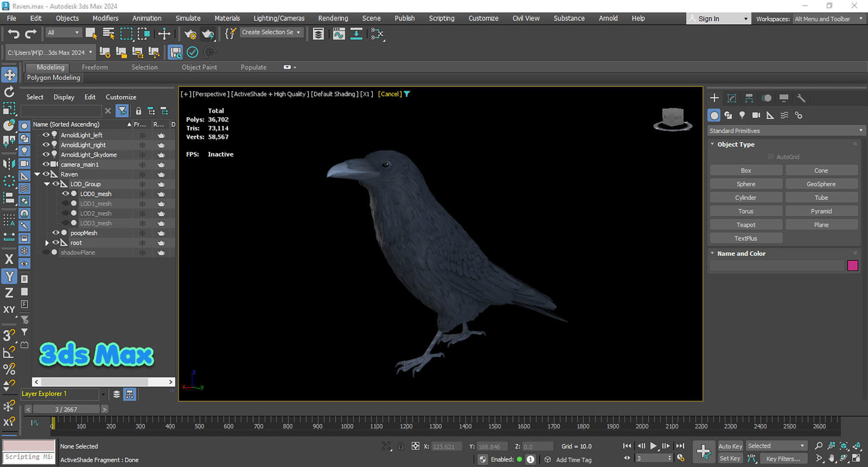Screen dimensions: 868x467
Task: Open the Arnold menu
Action: (x=608, y=18)
